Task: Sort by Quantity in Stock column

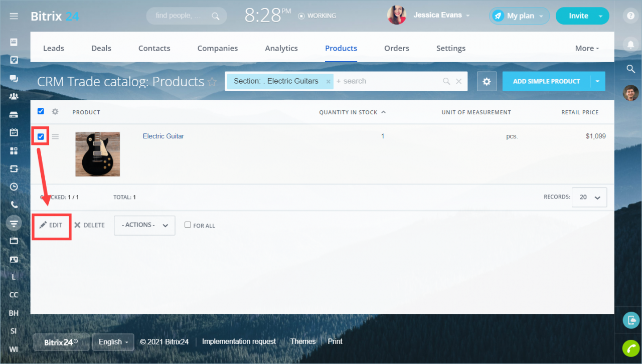Action: pos(353,112)
